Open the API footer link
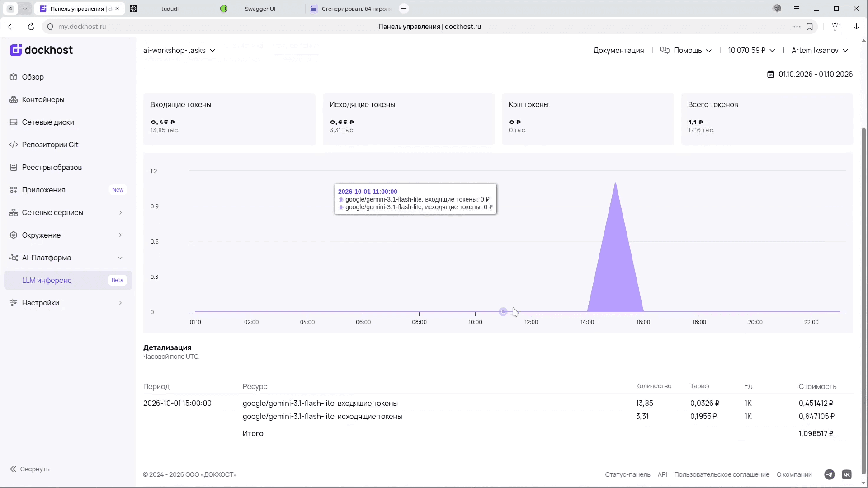The image size is (868, 488). coord(662,474)
